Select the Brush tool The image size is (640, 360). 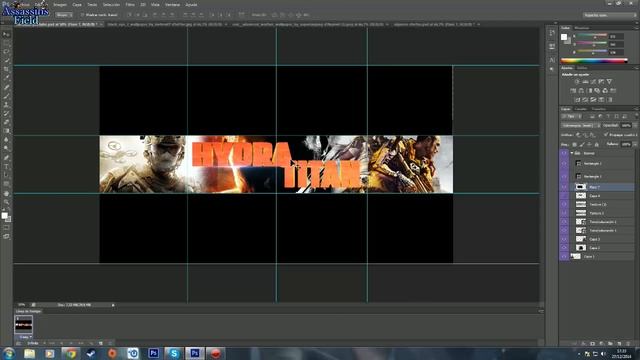pos(6,96)
